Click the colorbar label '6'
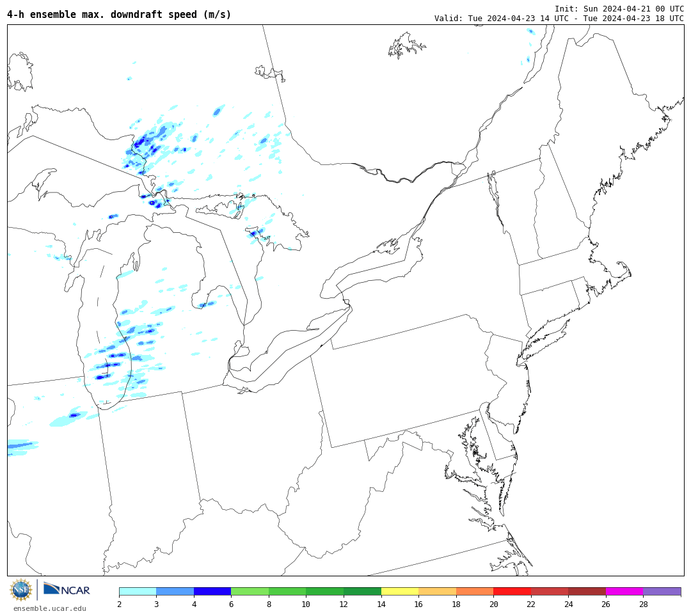 tap(232, 604)
